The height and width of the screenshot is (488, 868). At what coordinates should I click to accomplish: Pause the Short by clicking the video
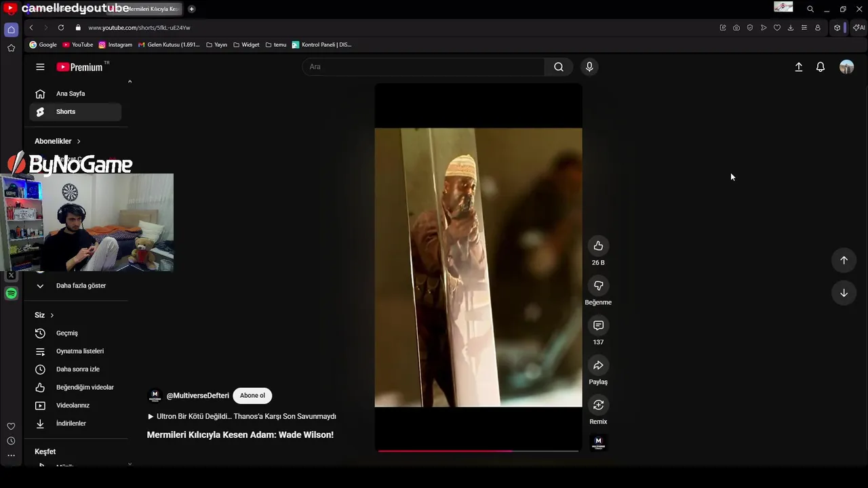point(478,267)
